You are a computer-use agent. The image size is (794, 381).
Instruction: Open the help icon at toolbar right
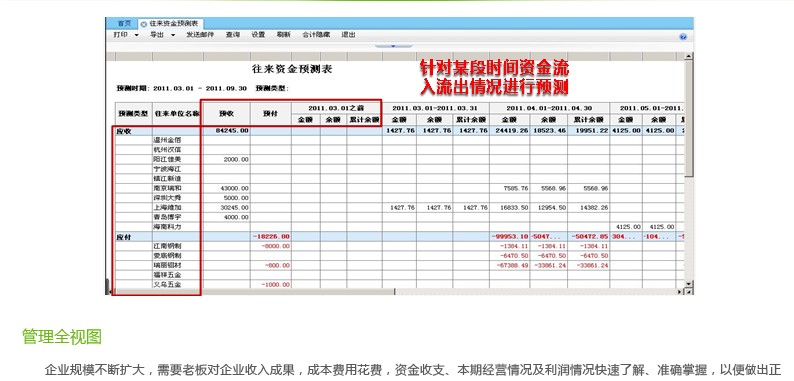pos(683,36)
